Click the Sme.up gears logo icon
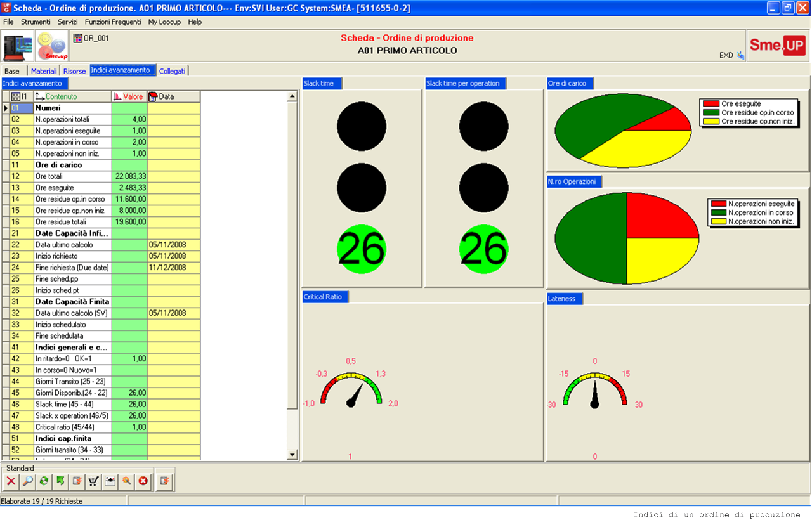This screenshot has width=812, height=520. 52,46
